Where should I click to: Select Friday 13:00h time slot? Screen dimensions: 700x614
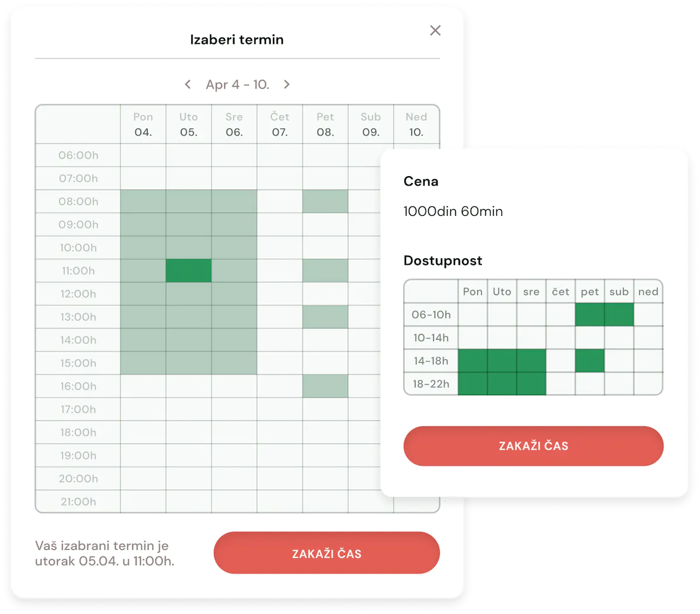325,317
